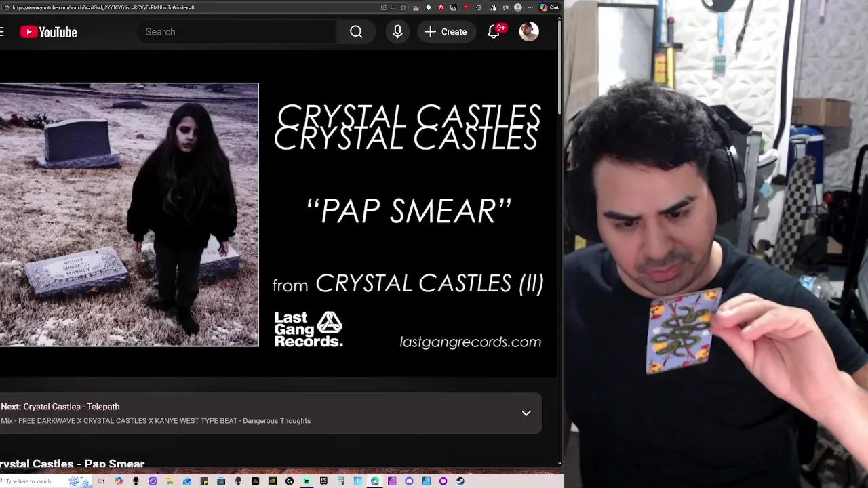Open Epic Games Launcher on the taskbar

click(323, 481)
